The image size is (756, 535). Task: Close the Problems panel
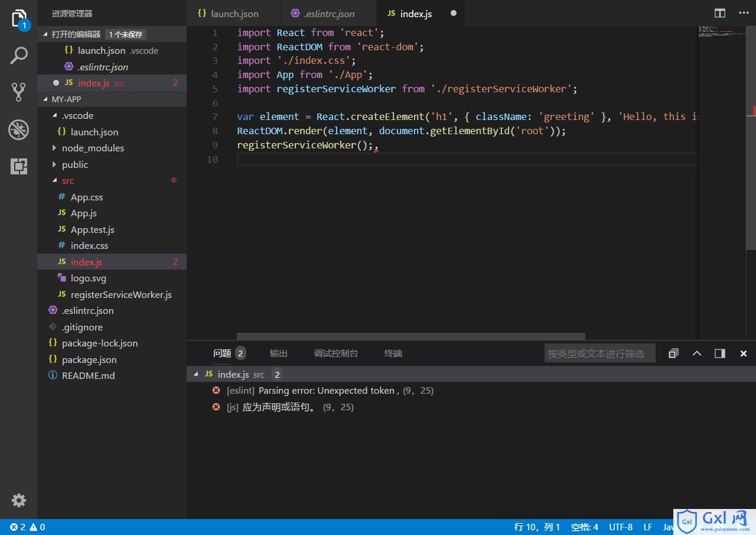(744, 354)
